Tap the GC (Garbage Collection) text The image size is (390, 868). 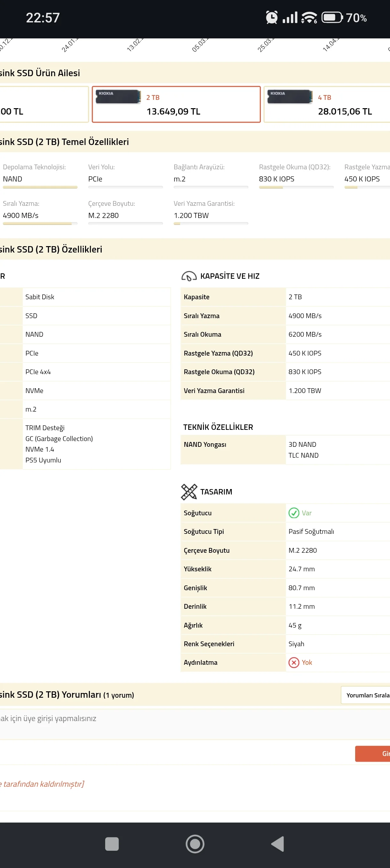pyautogui.click(x=59, y=438)
